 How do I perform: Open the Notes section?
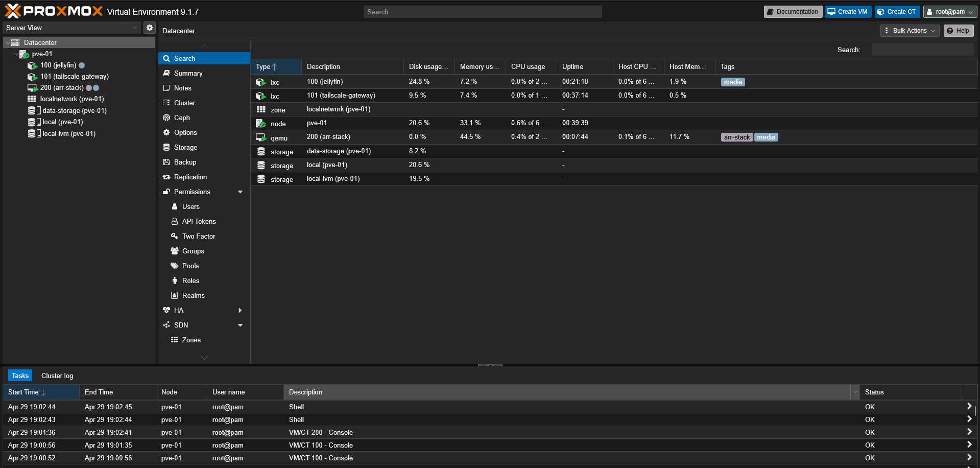point(204,88)
